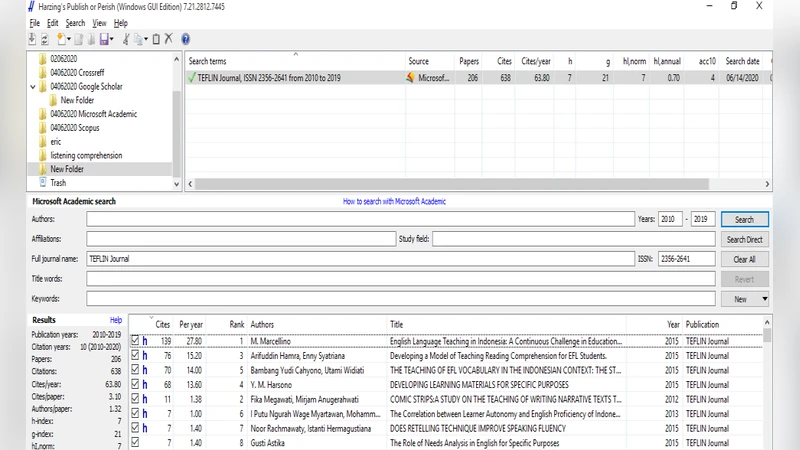
Task: Click the h-index icon for M. Marcellino
Action: (x=144, y=341)
